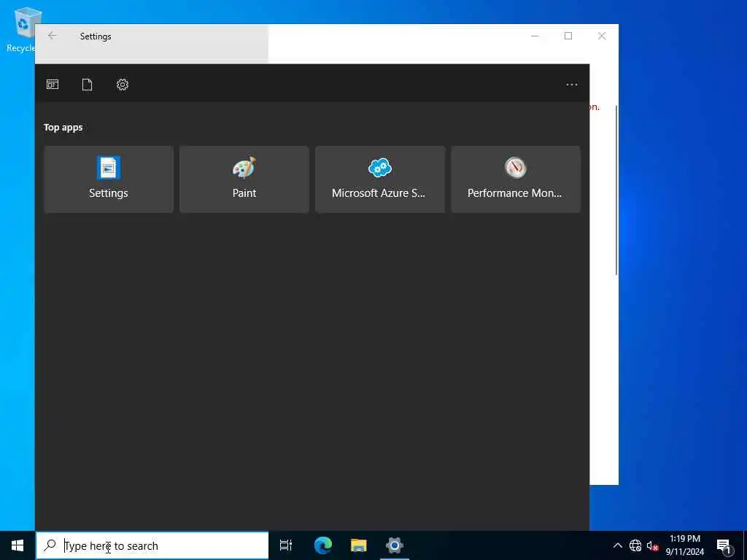Screen dimensions: 747x560
Task: Filter search by Apps icon
Action: 53,85
